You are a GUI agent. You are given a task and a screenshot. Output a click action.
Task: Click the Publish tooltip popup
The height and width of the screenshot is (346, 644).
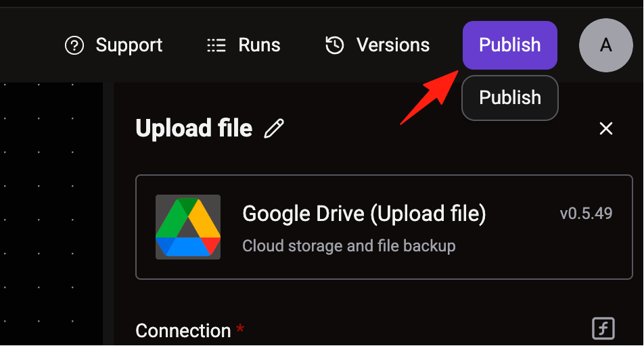pyautogui.click(x=509, y=98)
